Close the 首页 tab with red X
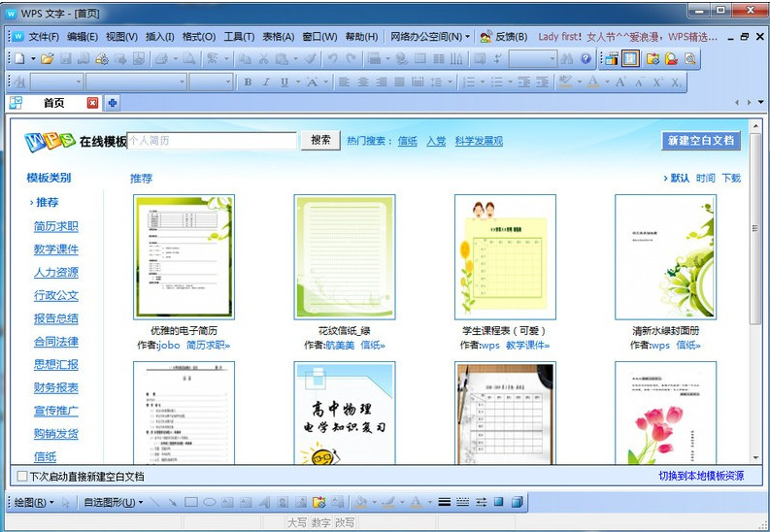This screenshot has width=770, height=532. [x=92, y=103]
